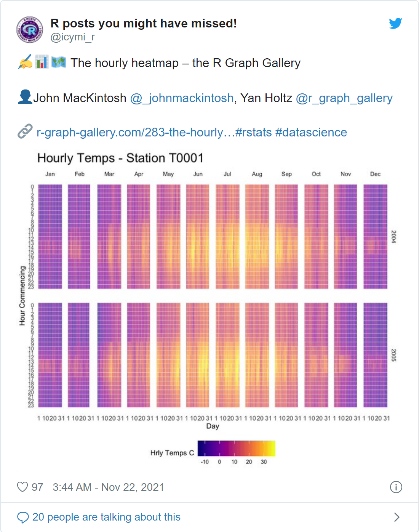Like the tweet with heart icon
Image resolution: width=419 pixels, height=532 pixels.
[23, 487]
